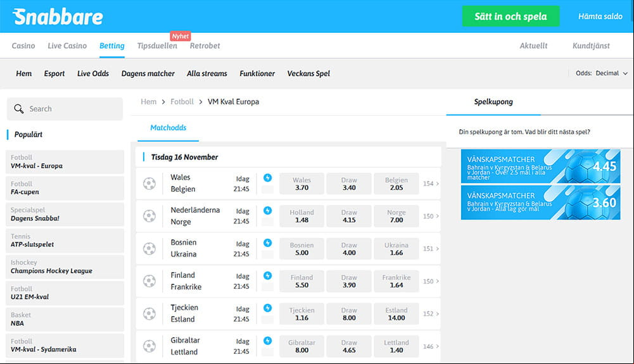The height and width of the screenshot is (364, 634).
Task: Click blue lightning icon on Tjeckien Estland row
Action: pos(268,308)
